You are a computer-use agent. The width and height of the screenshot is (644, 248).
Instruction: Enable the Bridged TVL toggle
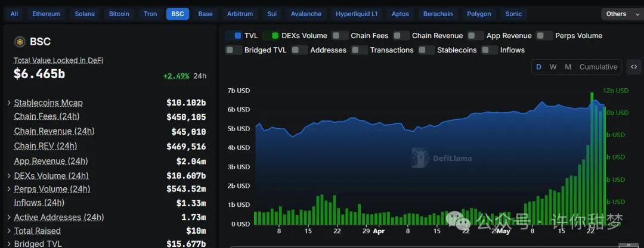pos(234,50)
